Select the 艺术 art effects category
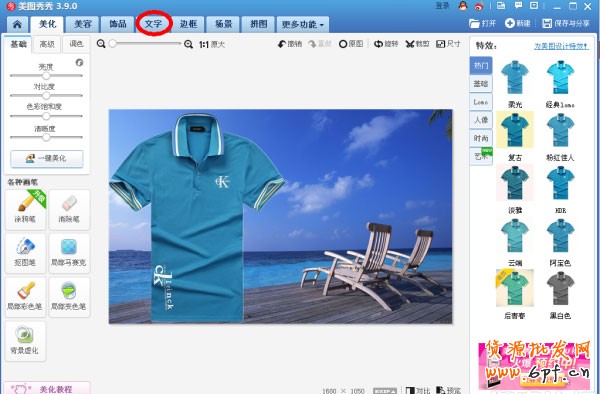 point(481,156)
